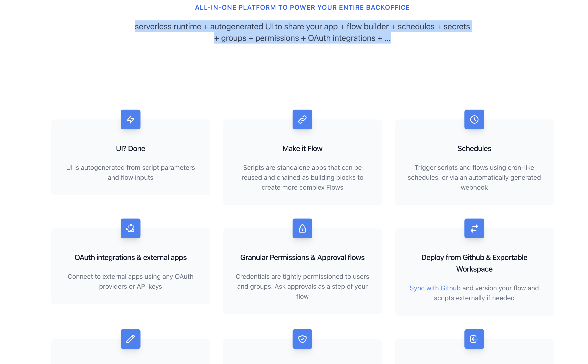Image resolution: width=588 pixels, height=364 pixels.
Task: Click the clock icon above Schedules
Action: click(x=474, y=119)
